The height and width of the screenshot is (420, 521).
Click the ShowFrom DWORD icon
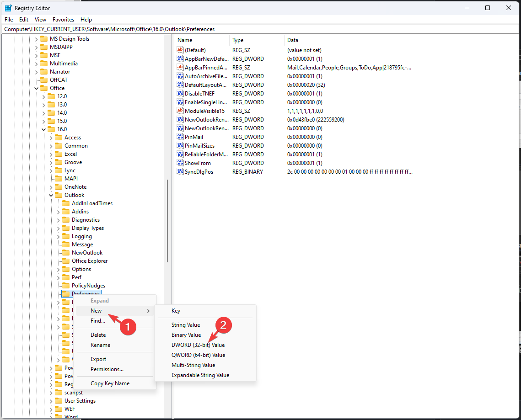180,163
